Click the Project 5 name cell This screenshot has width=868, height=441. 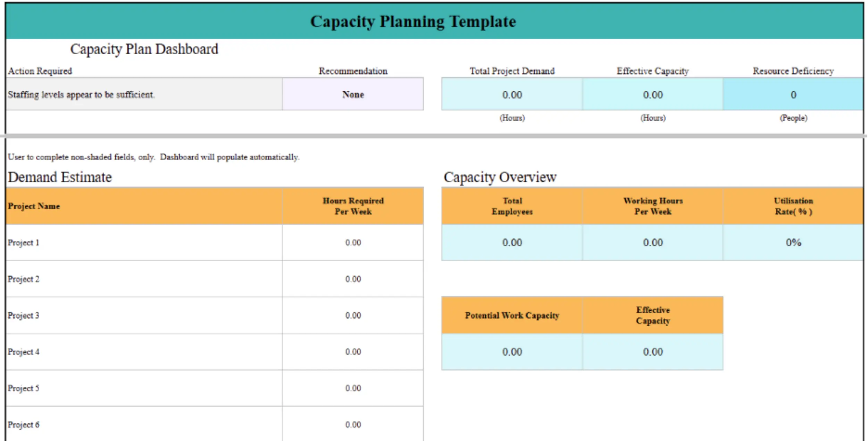pos(144,388)
